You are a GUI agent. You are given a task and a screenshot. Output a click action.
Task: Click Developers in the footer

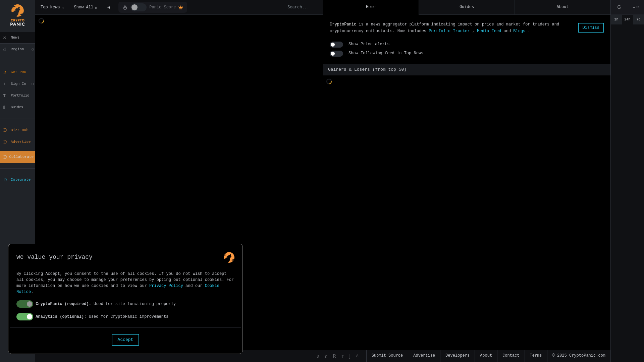[458, 356]
